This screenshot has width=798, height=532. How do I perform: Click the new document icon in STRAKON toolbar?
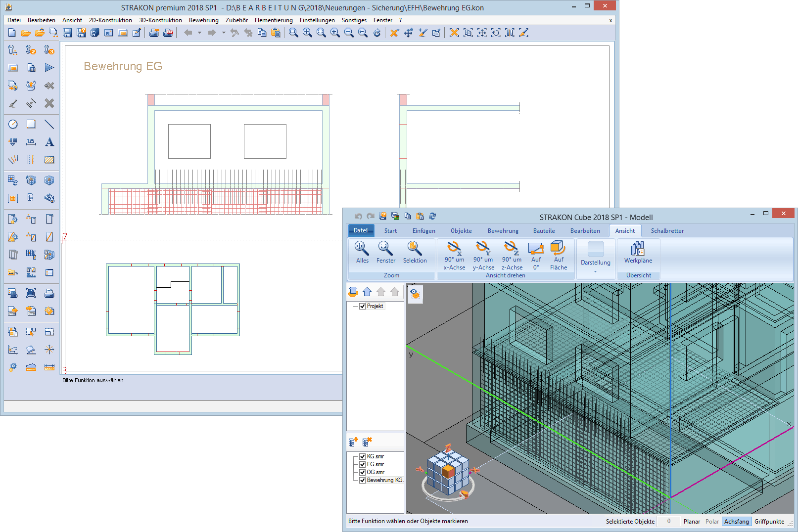(12, 33)
